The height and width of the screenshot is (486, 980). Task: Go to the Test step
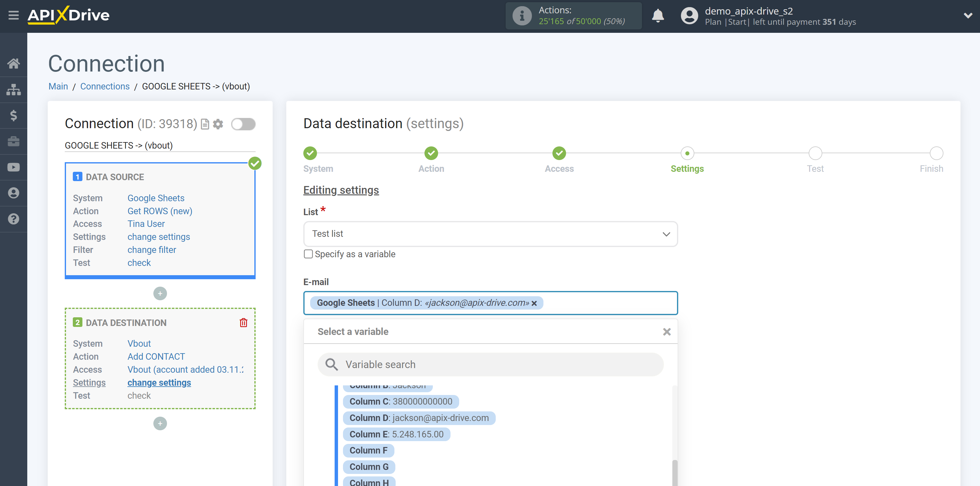click(x=815, y=154)
